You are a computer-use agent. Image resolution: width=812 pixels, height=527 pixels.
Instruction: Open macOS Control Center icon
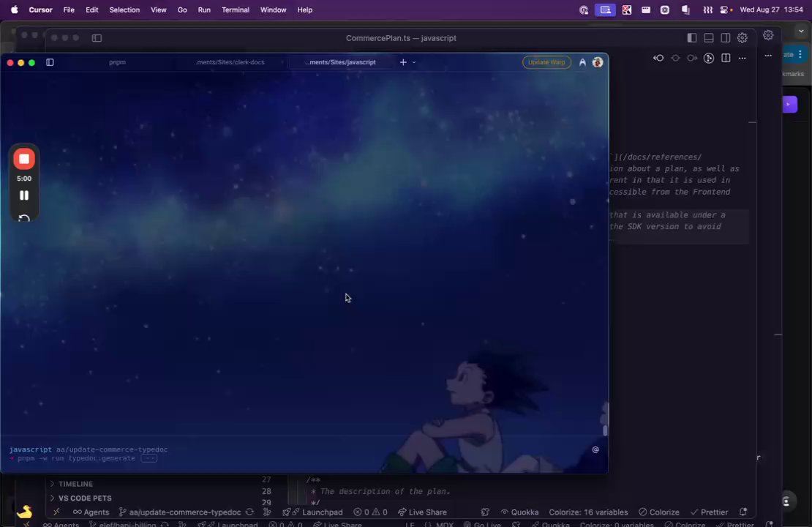[x=726, y=10]
